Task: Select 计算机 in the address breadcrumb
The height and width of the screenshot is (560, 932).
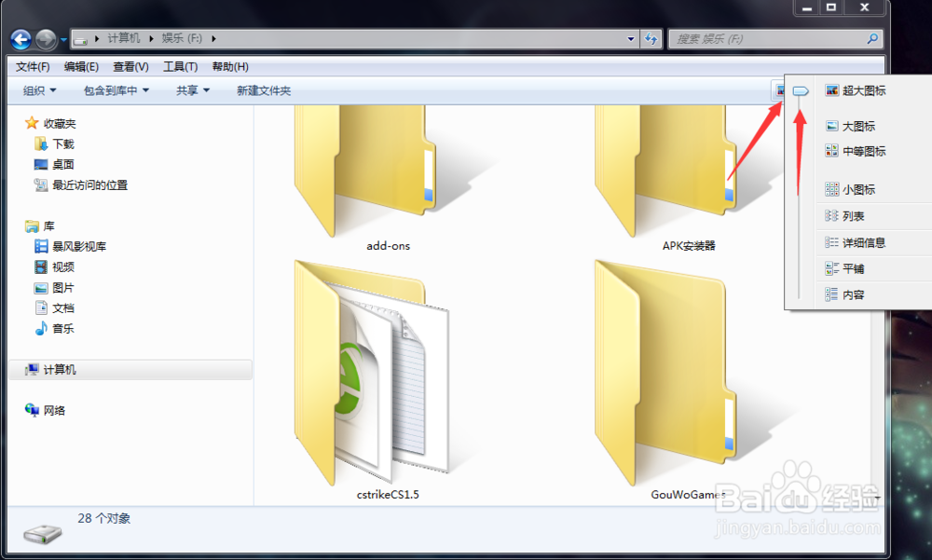Action: [x=124, y=38]
